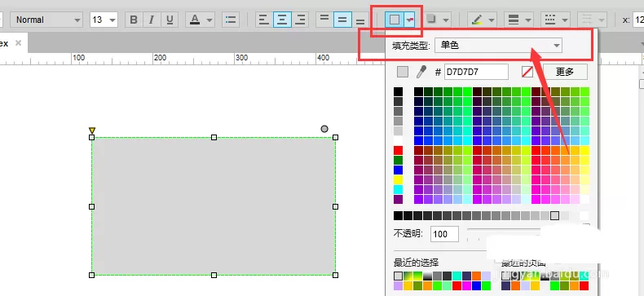The height and width of the screenshot is (296, 644).
Task: Click the no-fill red diagonal icon
Action: click(x=527, y=72)
